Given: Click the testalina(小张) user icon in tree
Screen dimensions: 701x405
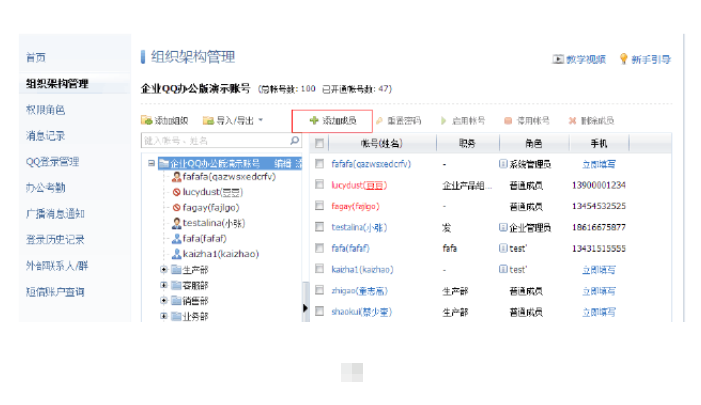Looking at the screenshot, I should tap(177, 223).
